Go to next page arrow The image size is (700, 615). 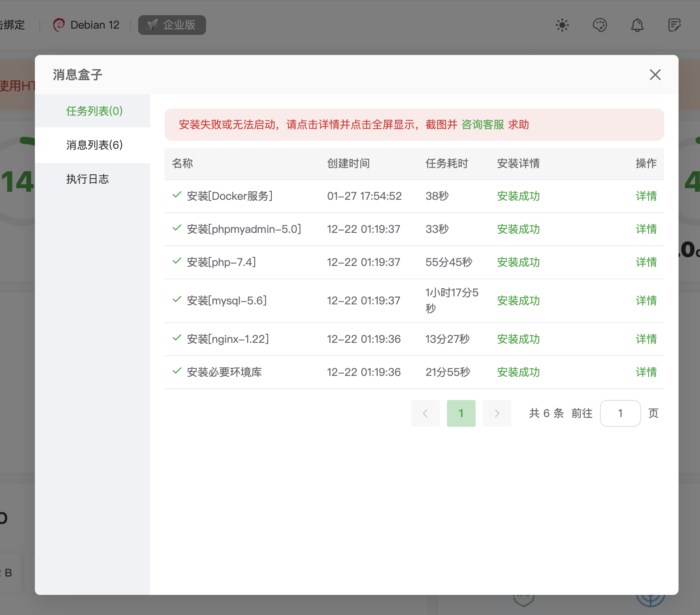click(x=497, y=413)
